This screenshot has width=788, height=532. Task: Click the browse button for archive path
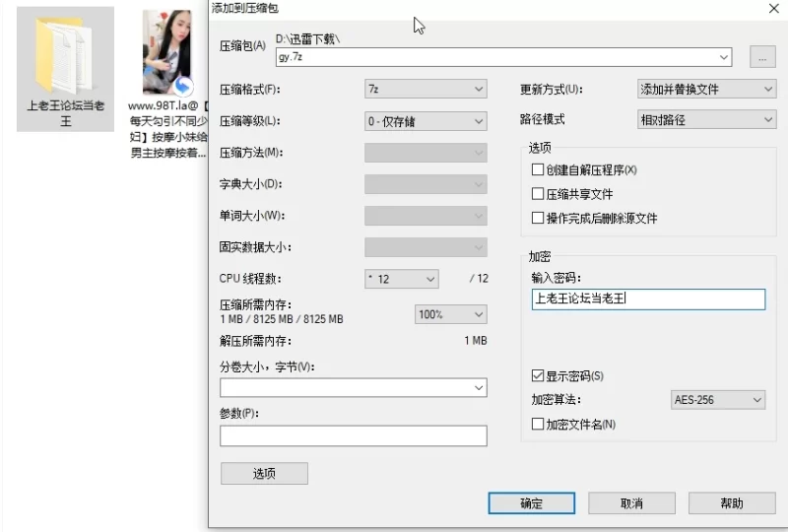pyautogui.click(x=762, y=57)
